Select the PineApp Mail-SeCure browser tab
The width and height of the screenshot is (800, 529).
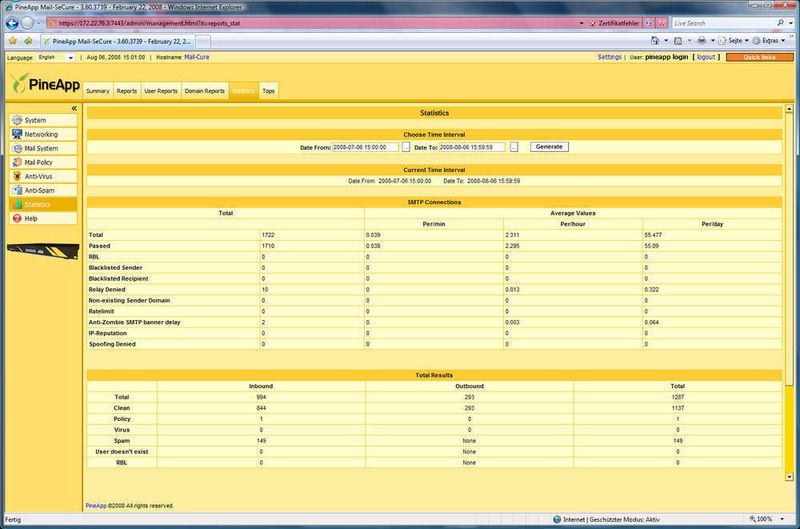pos(117,41)
